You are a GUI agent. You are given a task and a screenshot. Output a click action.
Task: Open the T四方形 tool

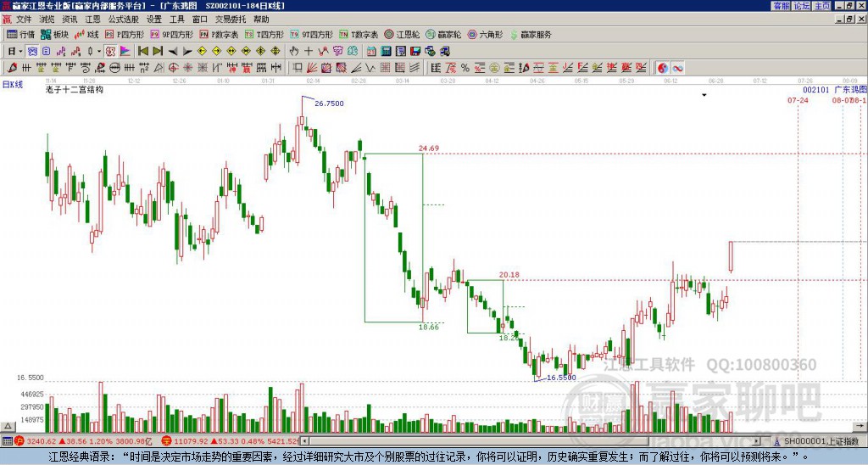click(264, 34)
